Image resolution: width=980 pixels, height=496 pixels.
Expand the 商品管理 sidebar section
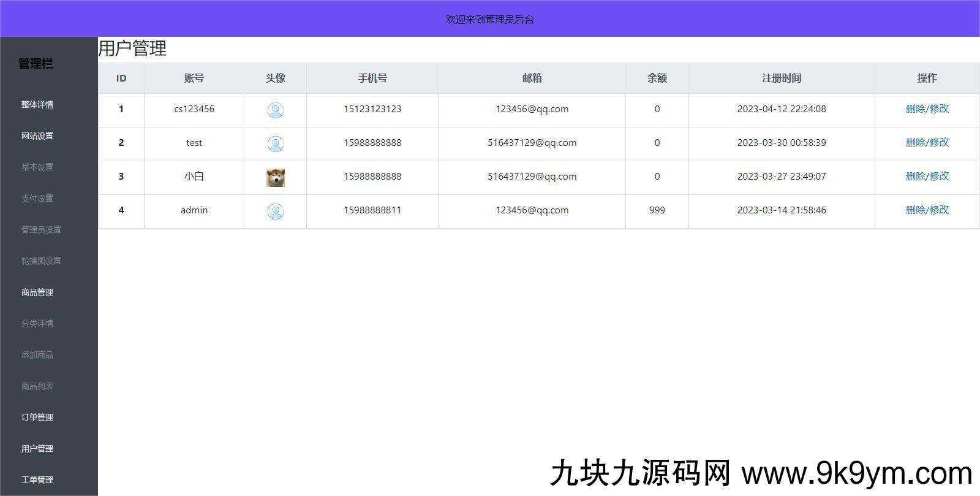(37, 292)
